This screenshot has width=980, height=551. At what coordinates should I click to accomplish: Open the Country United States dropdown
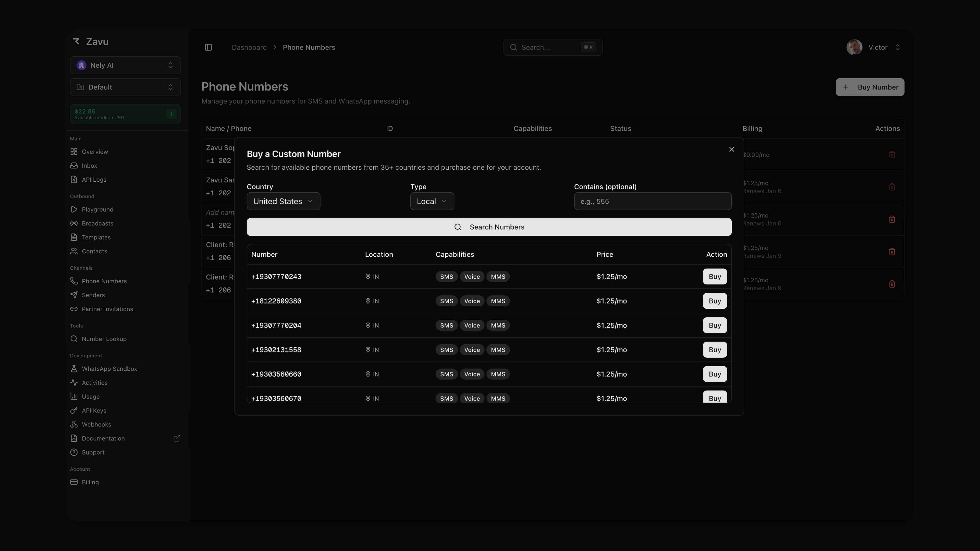(x=283, y=201)
